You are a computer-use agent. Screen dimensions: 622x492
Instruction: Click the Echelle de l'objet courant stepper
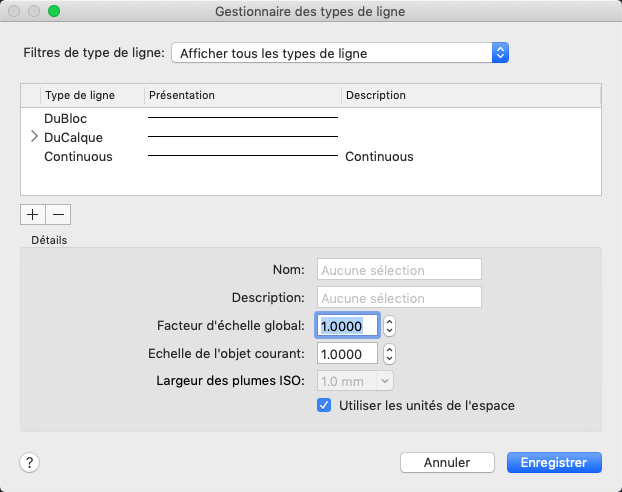pos(390,354)
